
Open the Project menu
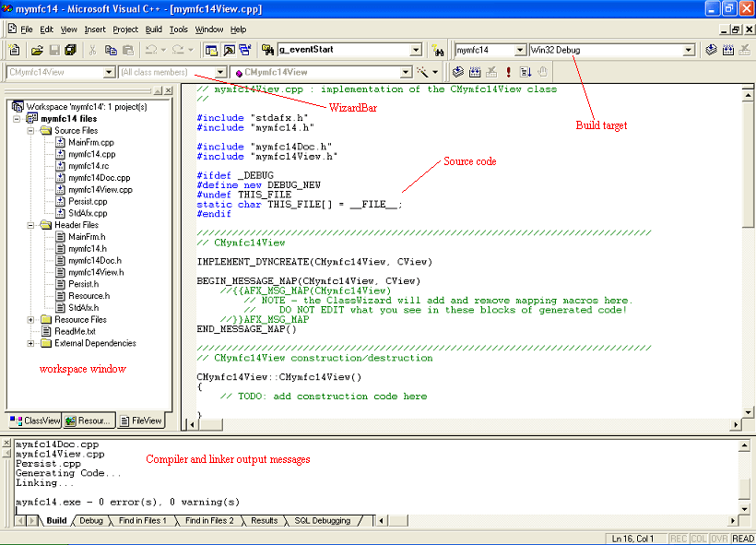[124, 29]
